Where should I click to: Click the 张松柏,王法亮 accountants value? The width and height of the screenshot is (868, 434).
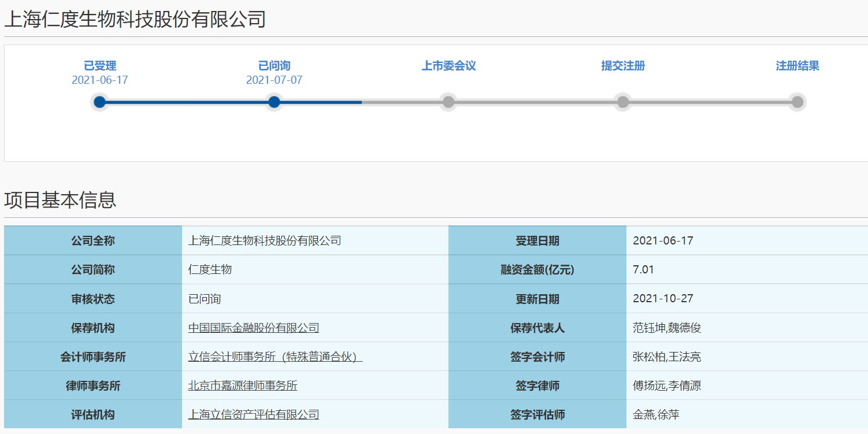coord(667,357)
